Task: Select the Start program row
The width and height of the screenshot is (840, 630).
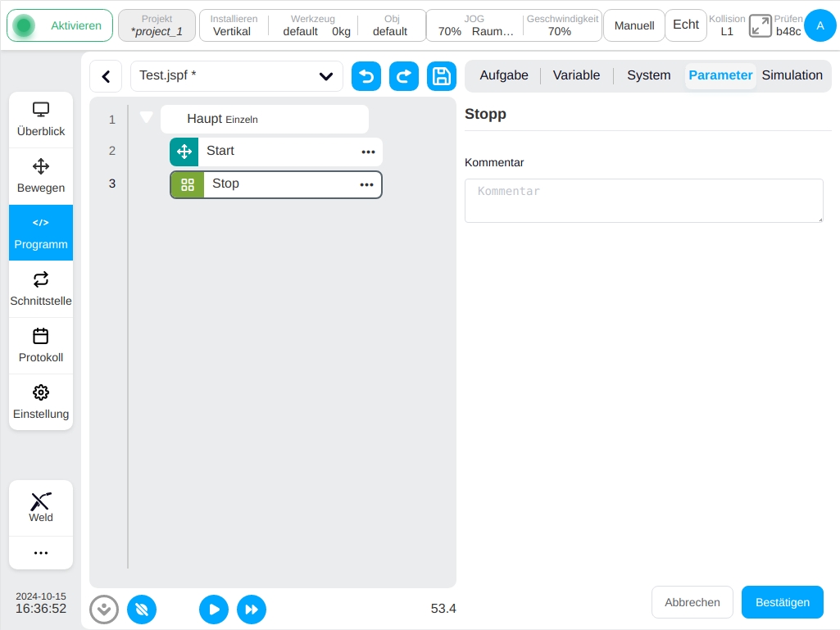Action: (276, 152)
